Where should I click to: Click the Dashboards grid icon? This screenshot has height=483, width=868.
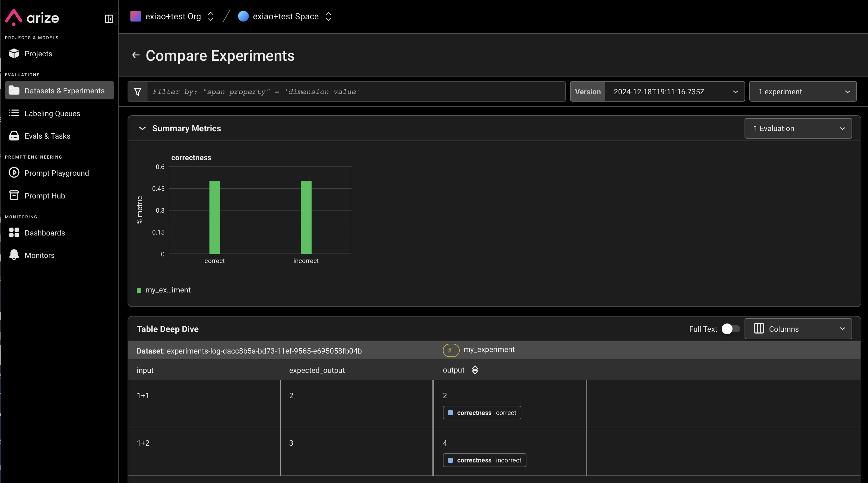tap(14, 232)
